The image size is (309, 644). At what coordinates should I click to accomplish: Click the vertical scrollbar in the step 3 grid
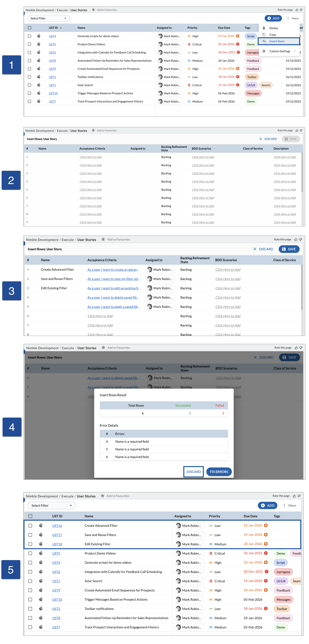[x=302, y=287]
